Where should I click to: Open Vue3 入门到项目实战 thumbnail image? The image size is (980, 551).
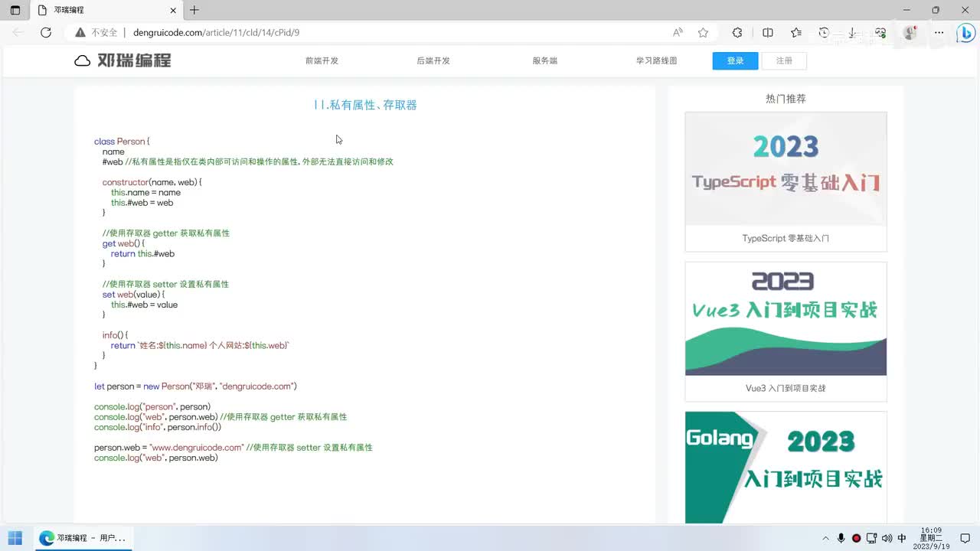point(786,319)
